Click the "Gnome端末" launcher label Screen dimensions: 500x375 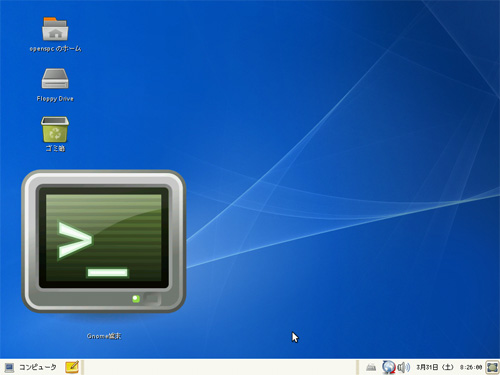[x=104, y=336]
